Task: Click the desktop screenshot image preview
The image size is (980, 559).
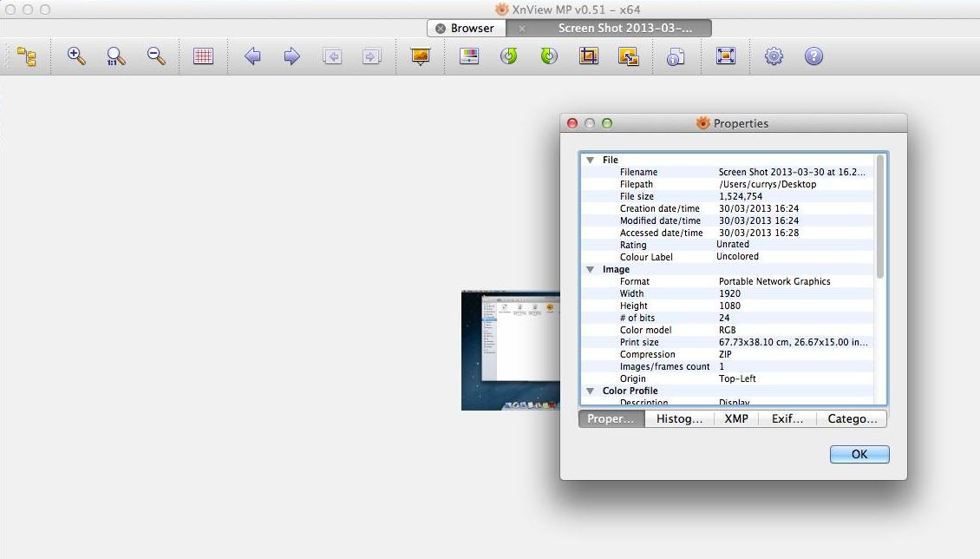Action: coord(511,350)
